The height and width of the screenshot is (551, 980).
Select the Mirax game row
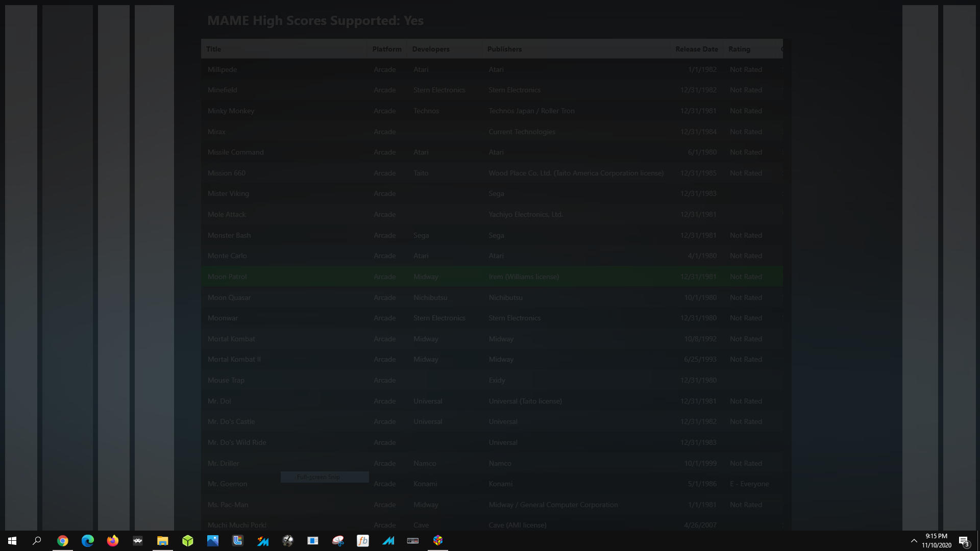[x=492, y=132]
